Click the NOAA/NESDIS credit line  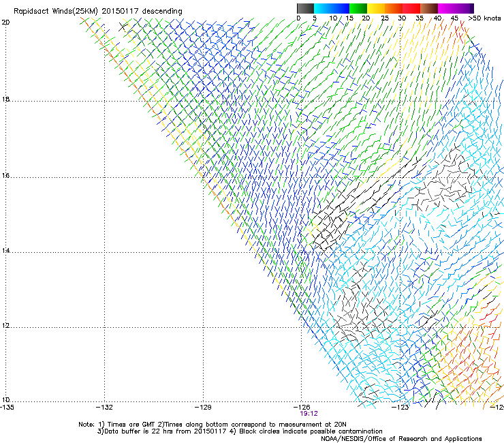click(401, 439)
